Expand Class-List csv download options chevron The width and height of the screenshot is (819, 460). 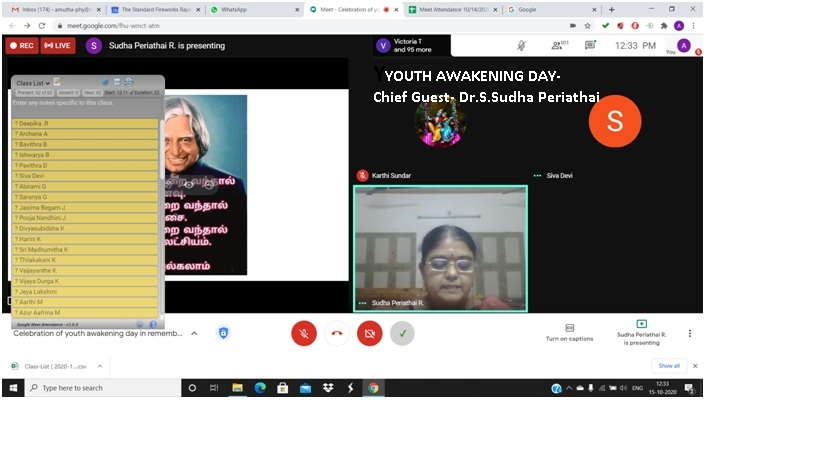click(x=100, y=366)
